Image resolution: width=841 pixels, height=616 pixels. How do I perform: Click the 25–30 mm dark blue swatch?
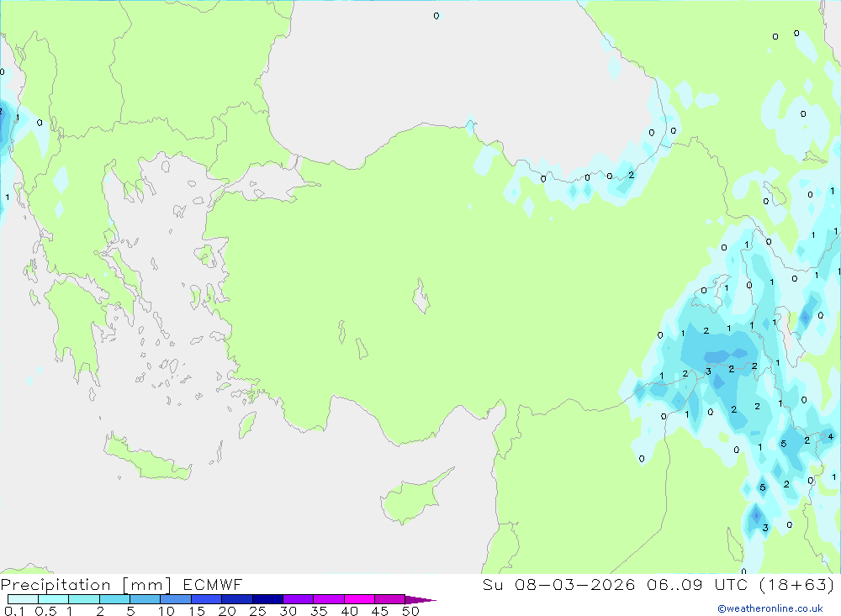click(x=267, y=599)
